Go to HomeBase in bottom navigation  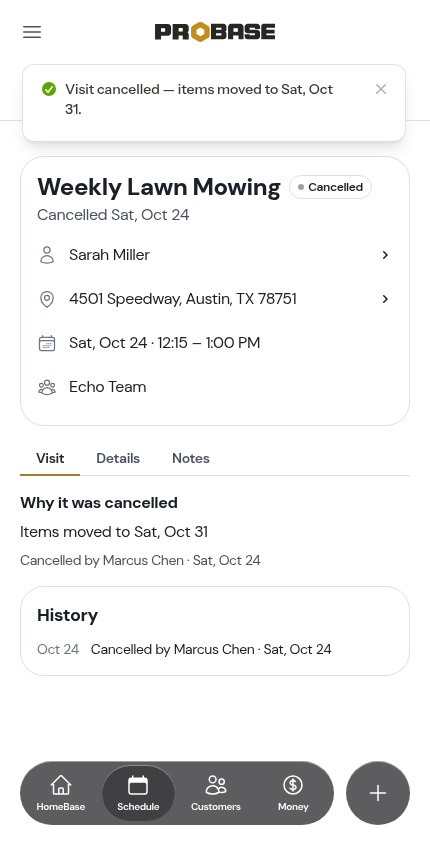[x=60, y=793]
